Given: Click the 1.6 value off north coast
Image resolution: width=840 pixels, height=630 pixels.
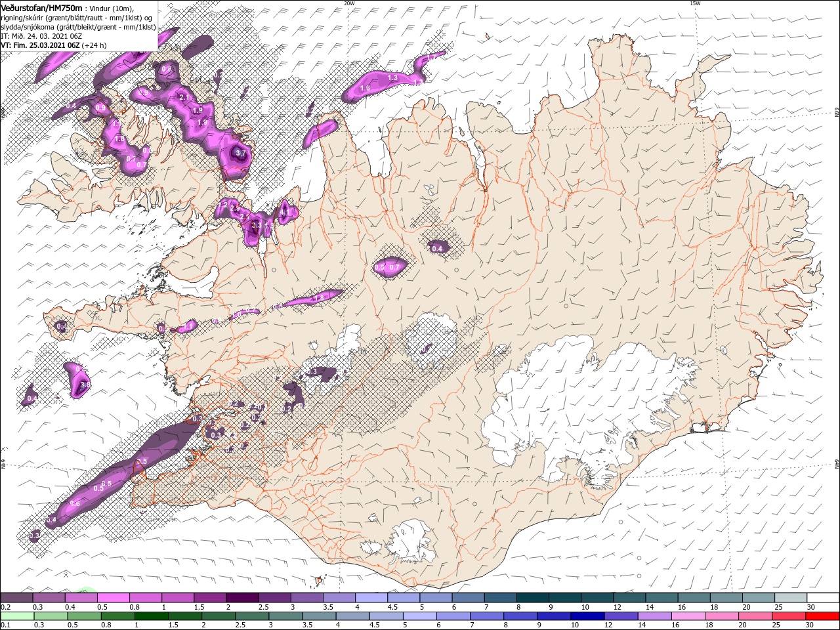Looking at the screenshot, I should pos(366,88).
